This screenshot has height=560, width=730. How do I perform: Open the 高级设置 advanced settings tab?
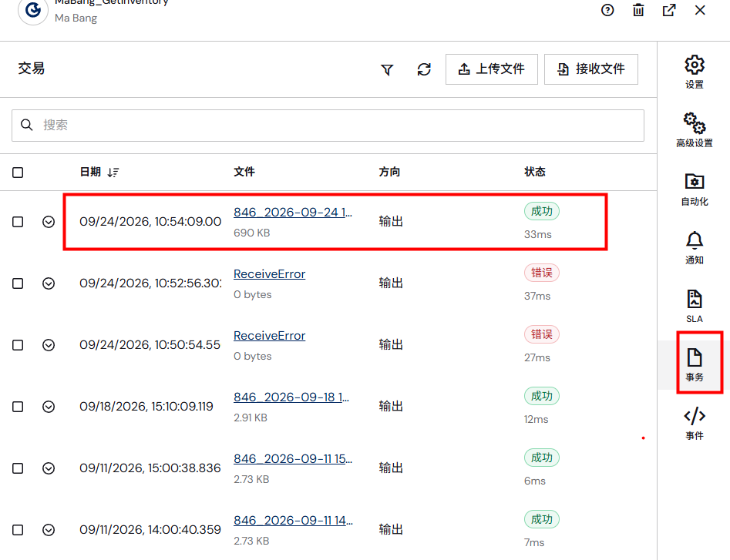pyautogui.click(x=694, y=130)
